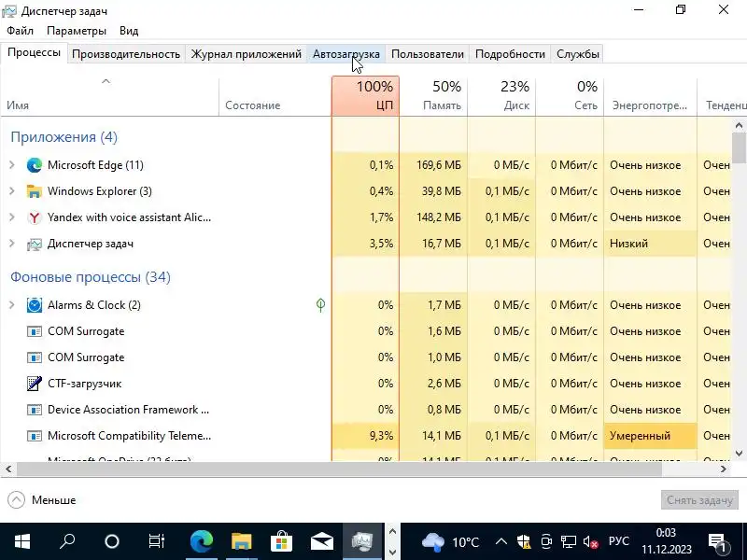Click the Alarms & Clock process icon
The width and height of the screenshot is (747, 560).
pyautogui.click(x=35, y=305)
